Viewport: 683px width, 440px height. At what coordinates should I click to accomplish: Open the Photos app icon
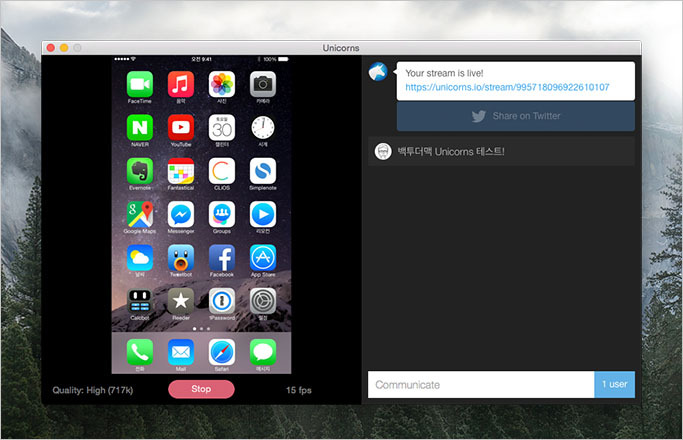point(222,85)
